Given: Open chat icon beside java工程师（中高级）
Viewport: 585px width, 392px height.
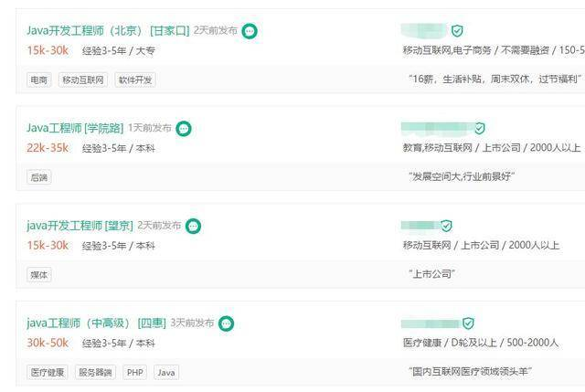Looking at the screenshot, I should [x=226, y=323].
